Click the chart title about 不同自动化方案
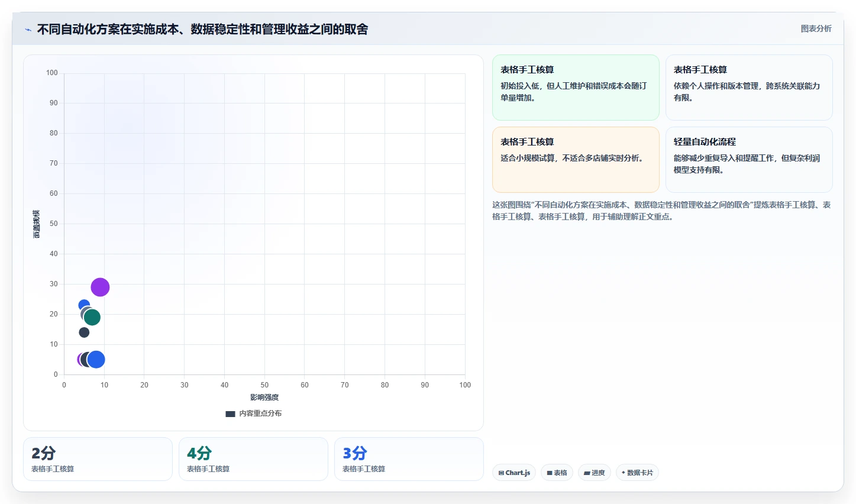 pos(202,29)
